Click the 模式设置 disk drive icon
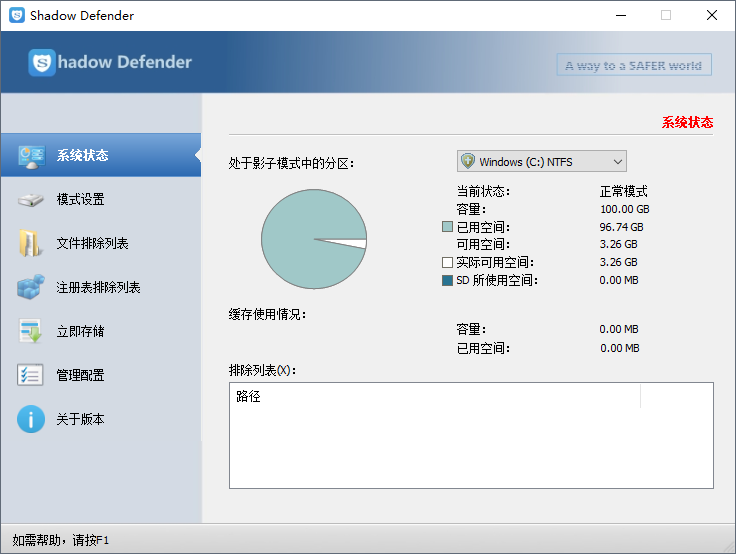The image size is (736, 554). pyautogui.click(x=31, y=200)
